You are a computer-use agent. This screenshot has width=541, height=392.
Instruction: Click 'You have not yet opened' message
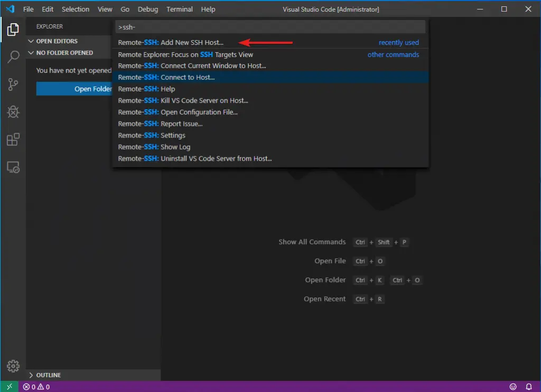(74, 70)
